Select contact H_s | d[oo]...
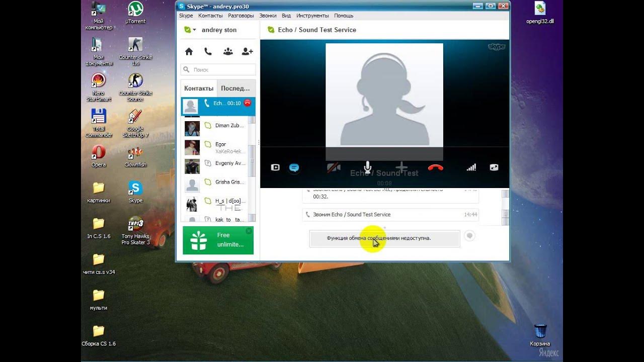 click(x=215, y=204)
